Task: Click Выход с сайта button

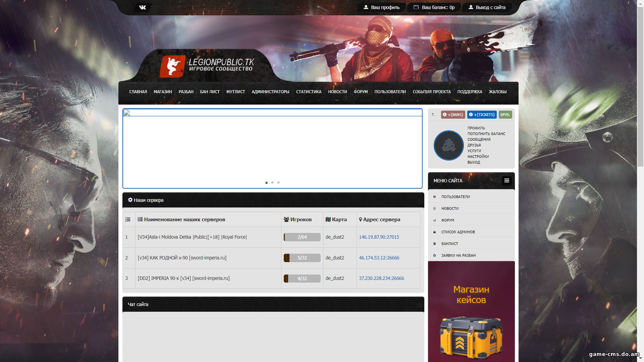Action: pos(487,7)
